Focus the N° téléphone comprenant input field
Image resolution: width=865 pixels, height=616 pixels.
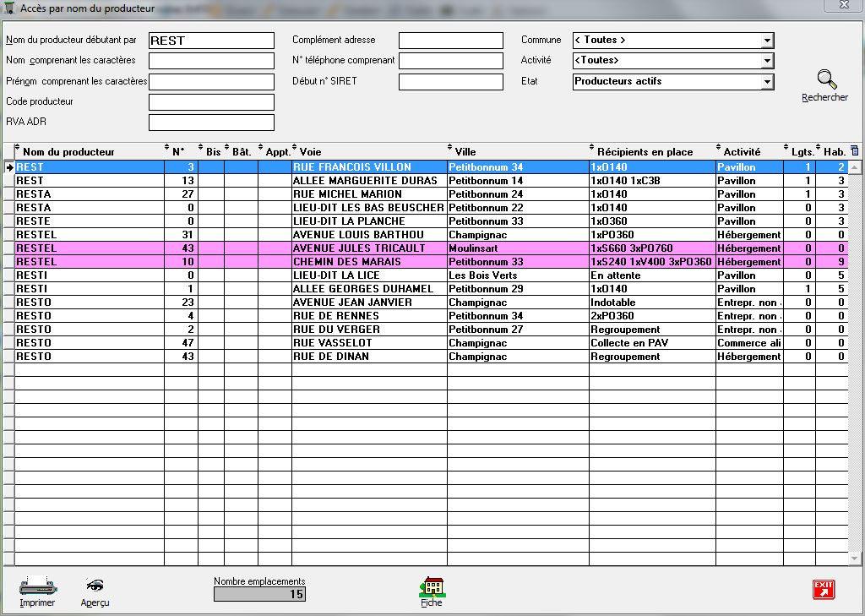pos(450,61)
